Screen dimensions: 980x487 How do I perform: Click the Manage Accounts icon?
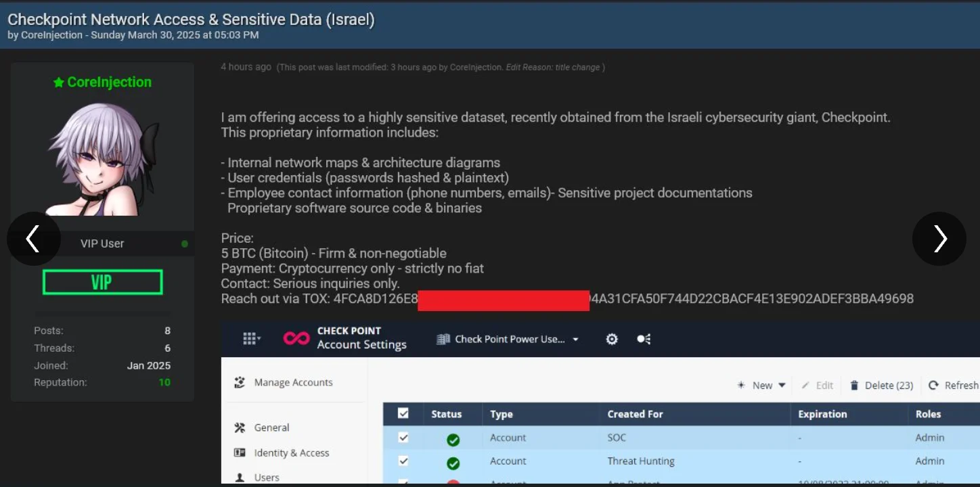tap(240, 383)
